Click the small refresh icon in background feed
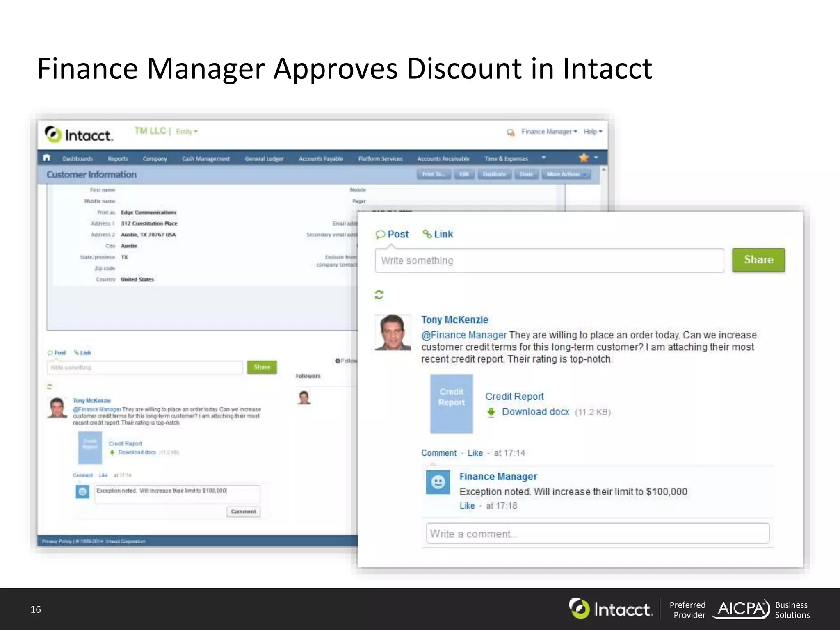 (x=50, y=386)
